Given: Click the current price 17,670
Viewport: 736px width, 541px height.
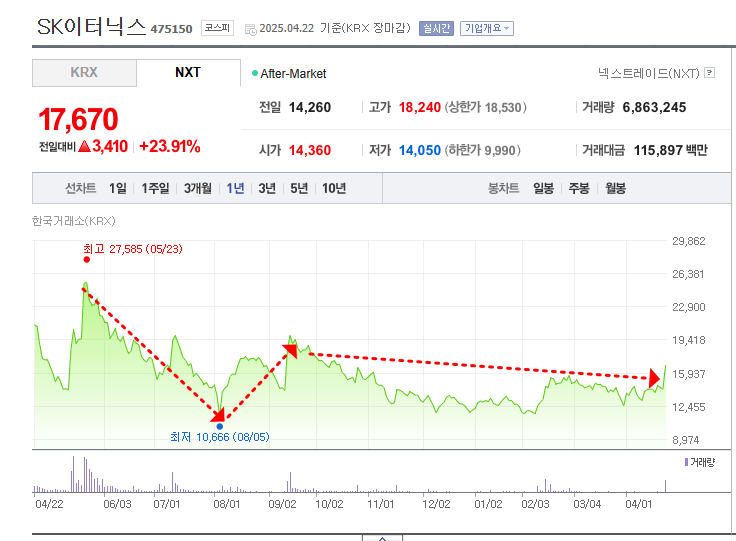Looking at the screenshot, I should click(x=78, y=119).
